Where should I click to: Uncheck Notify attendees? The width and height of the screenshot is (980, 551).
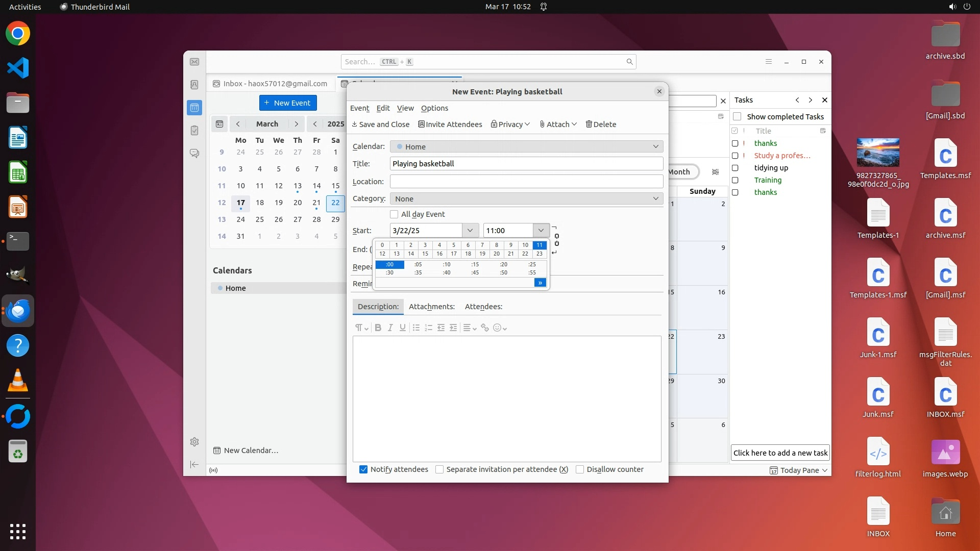tap(363, 469)
